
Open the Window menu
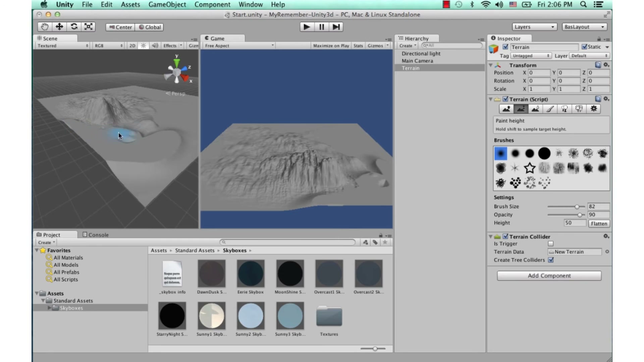(251, 4)
